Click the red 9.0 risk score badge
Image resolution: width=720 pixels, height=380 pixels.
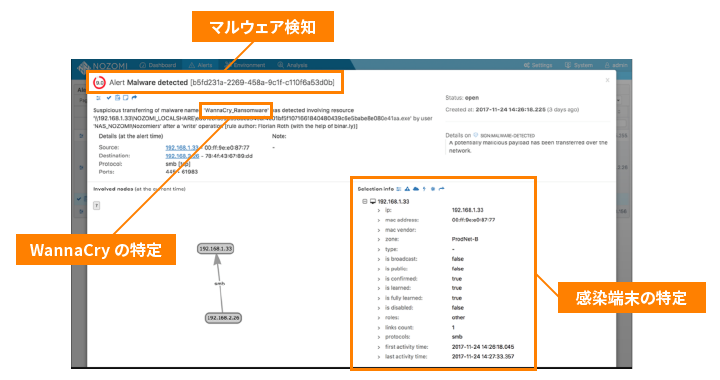click(99, 83)
